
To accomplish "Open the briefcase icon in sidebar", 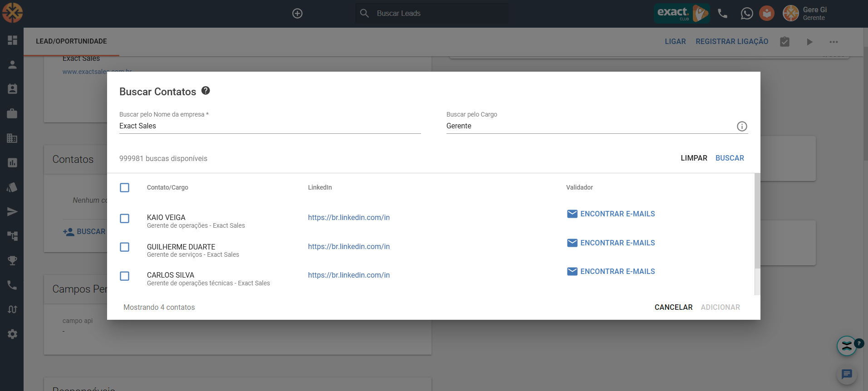I will pyautogui.click(x=12, y=113).
